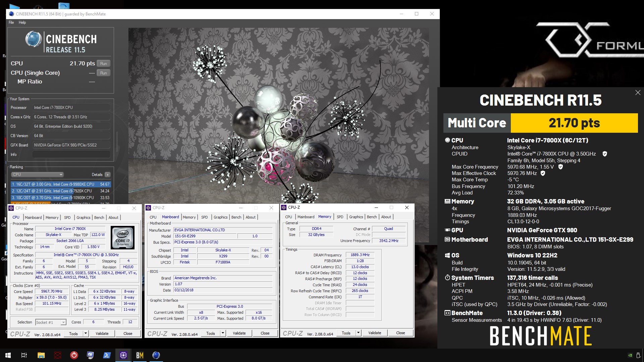Open the Socket #1 selection dropdown
Viewport: 644px width, 362px height.
[x=51, y=322]
